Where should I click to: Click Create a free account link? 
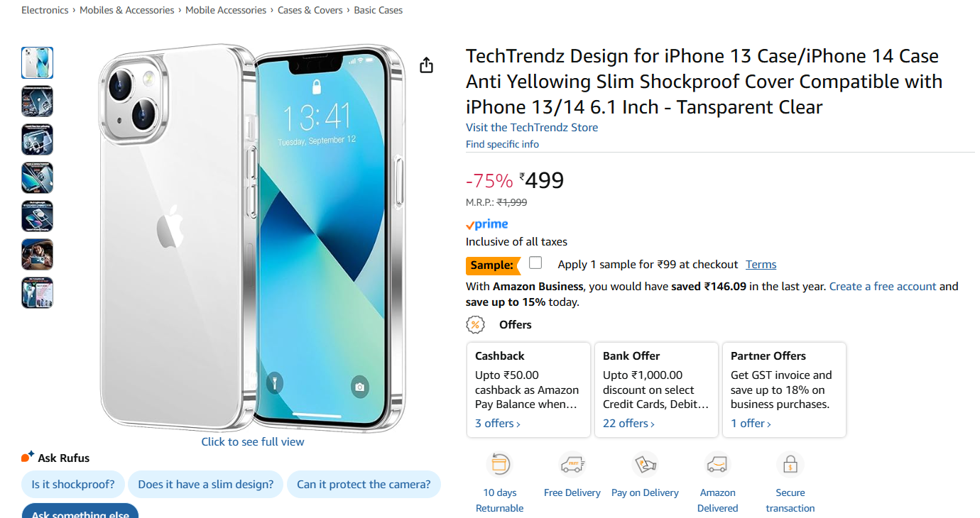883,287
